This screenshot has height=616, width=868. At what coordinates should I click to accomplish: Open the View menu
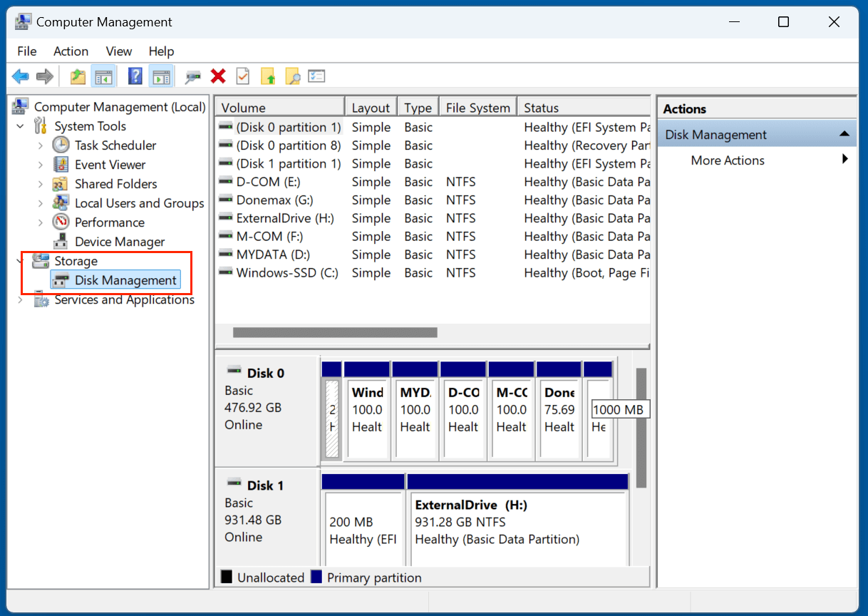118,51
